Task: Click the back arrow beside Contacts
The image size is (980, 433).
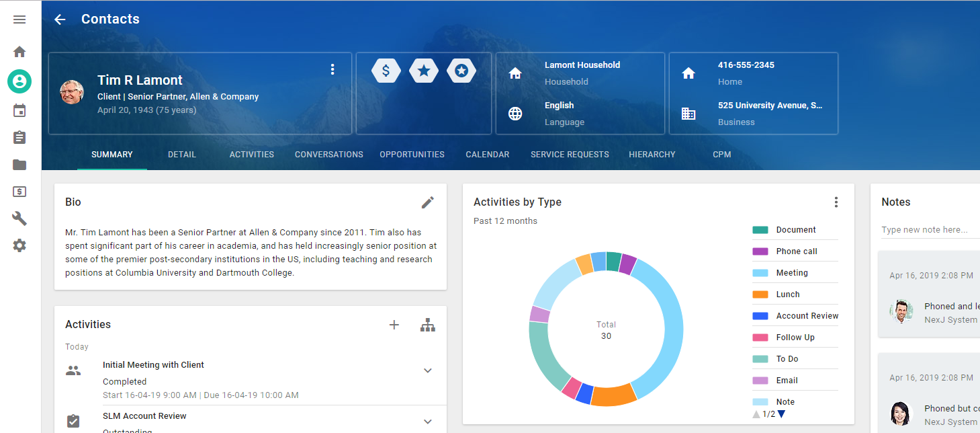Action: 60,19
